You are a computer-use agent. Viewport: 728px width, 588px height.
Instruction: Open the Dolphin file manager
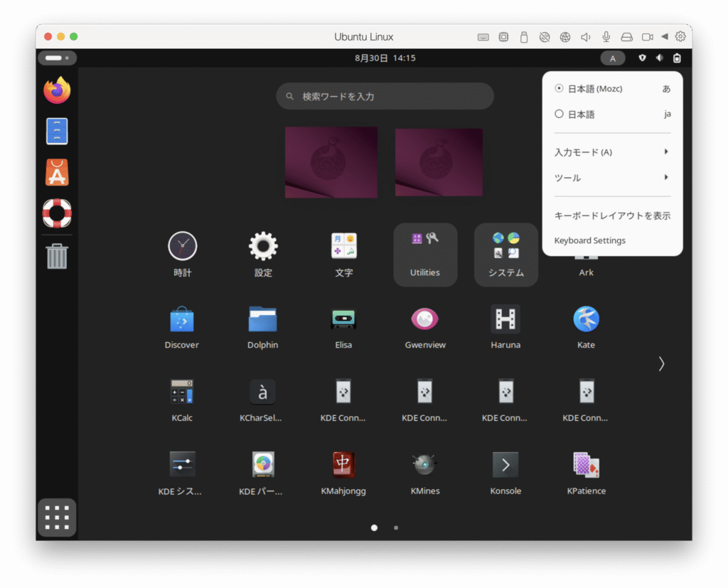click(263, 327)
